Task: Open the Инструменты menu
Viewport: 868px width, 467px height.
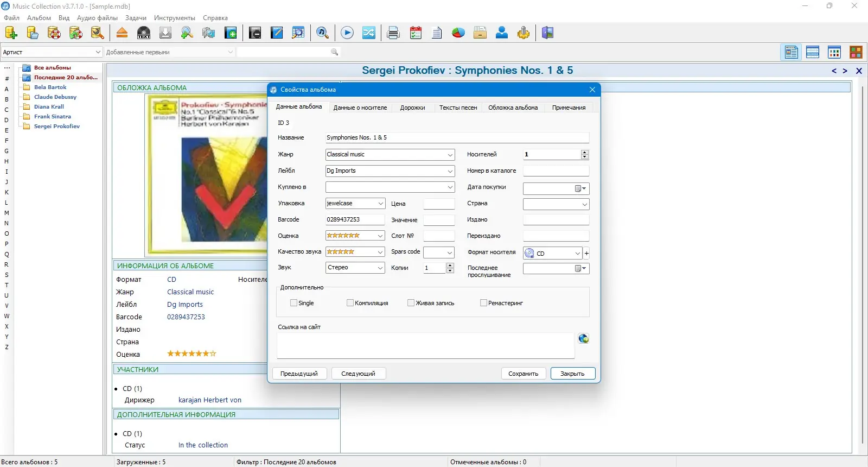Action: point(175,18)
